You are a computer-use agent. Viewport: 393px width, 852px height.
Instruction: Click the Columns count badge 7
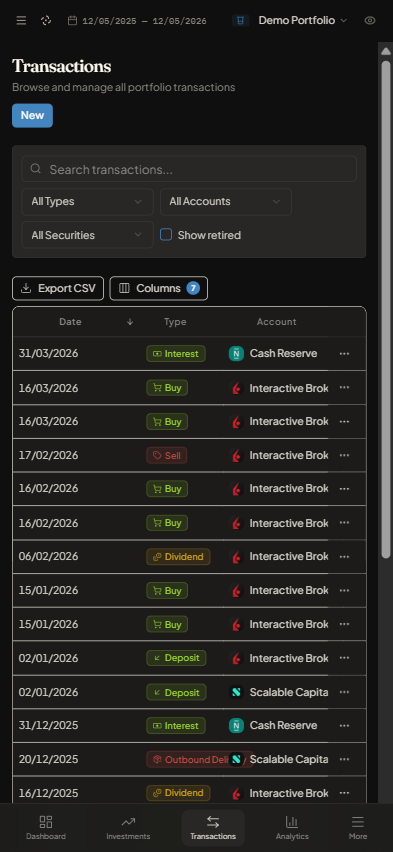tap(193, 288)
